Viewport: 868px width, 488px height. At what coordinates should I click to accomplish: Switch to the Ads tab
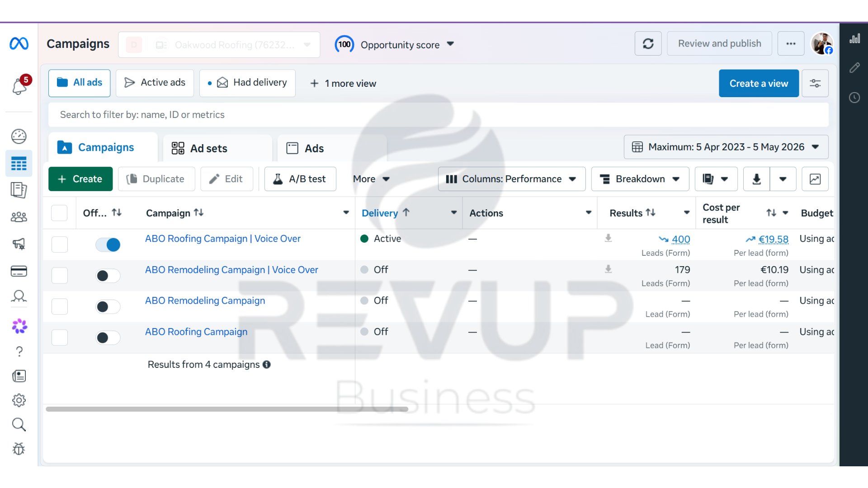(x=332, y=148)
